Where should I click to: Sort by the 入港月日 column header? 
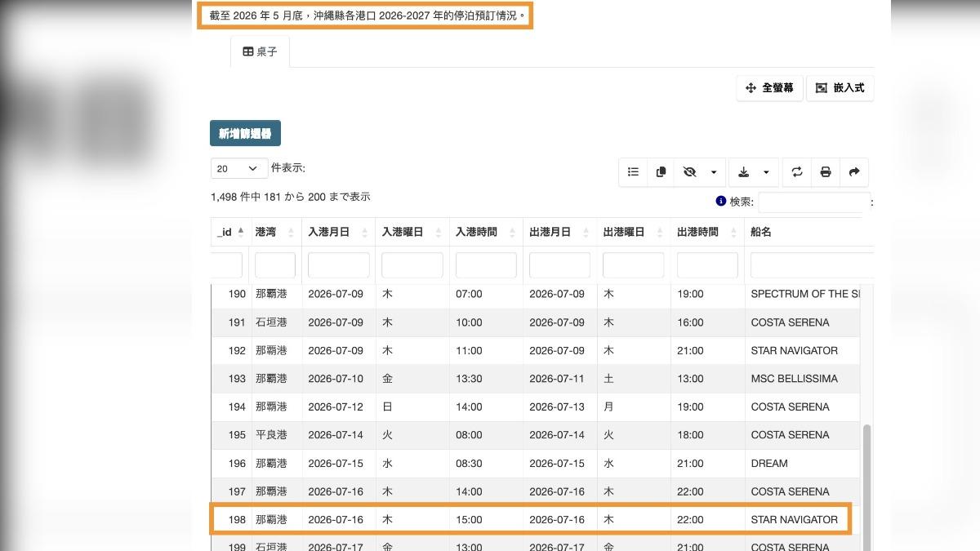tap(339, 233)
